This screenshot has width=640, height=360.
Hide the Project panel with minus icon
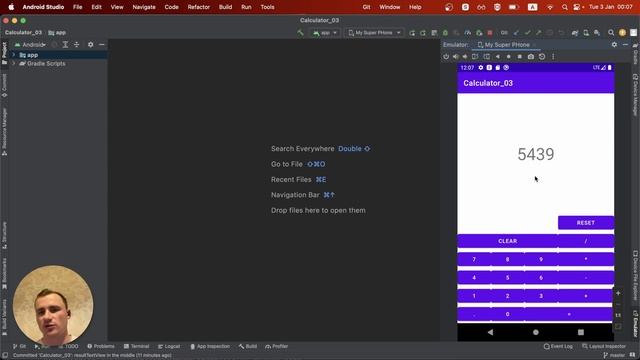(102, 44)
